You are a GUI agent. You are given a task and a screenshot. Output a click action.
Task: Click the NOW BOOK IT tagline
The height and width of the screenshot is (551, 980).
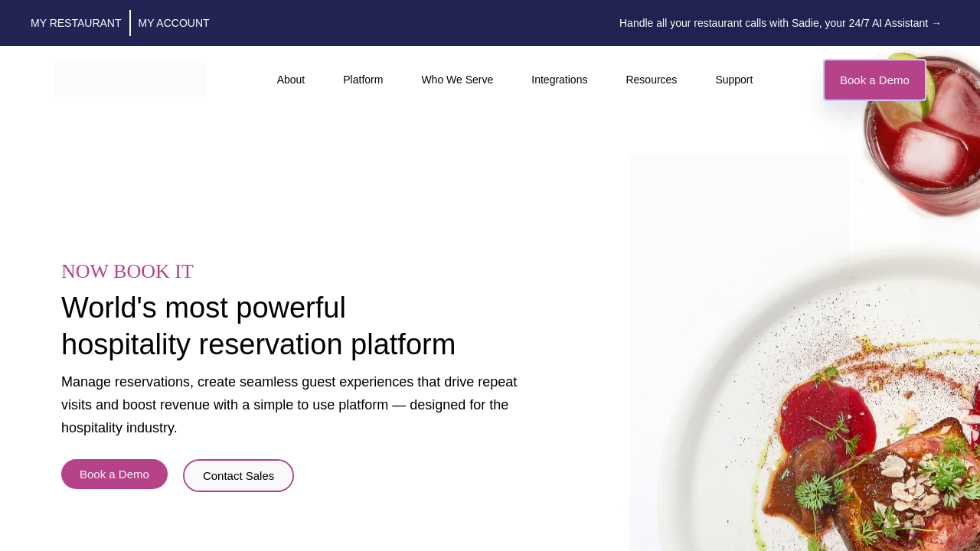tap(127, 271)
